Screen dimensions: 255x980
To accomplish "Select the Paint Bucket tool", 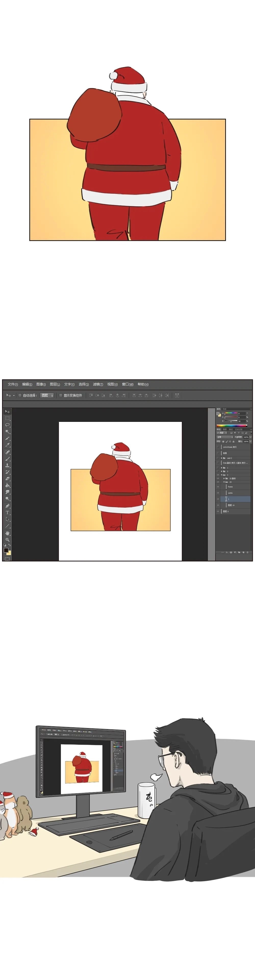I will click(7, 486).
